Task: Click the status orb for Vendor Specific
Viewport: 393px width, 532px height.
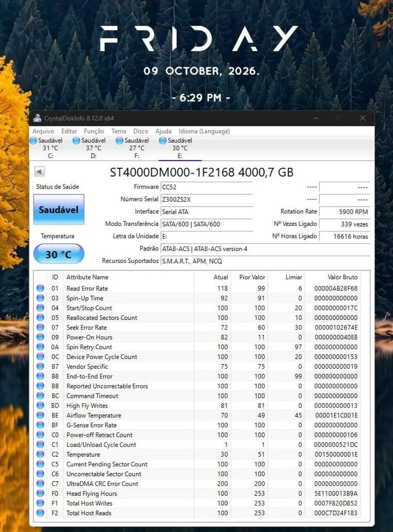Action: point(40,366)
